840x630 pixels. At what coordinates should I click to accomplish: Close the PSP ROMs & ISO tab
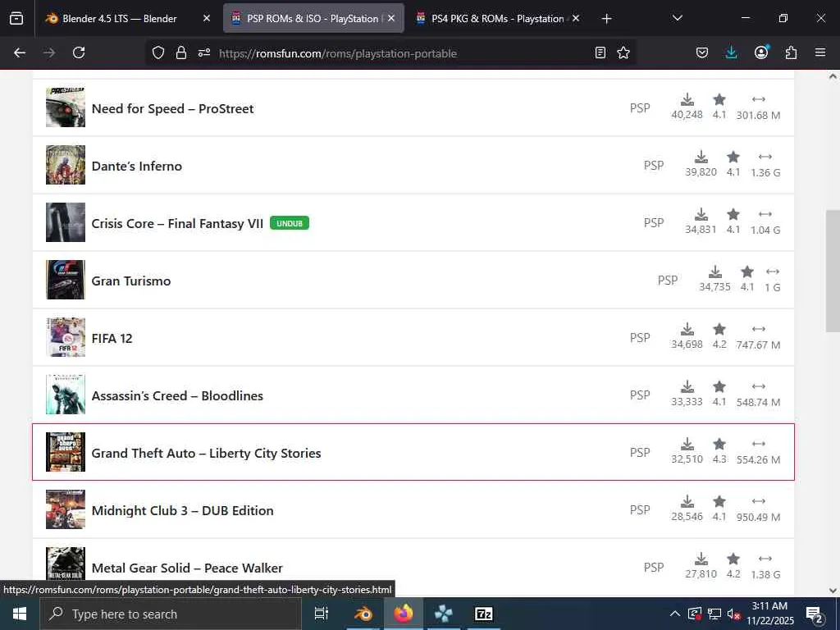point(391,18)
